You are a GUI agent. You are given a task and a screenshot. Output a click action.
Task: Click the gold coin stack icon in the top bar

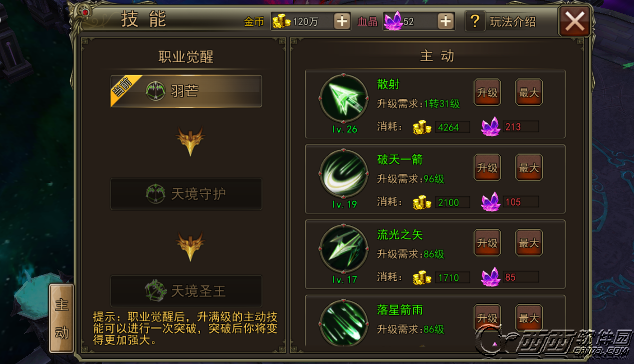(281, 22)
